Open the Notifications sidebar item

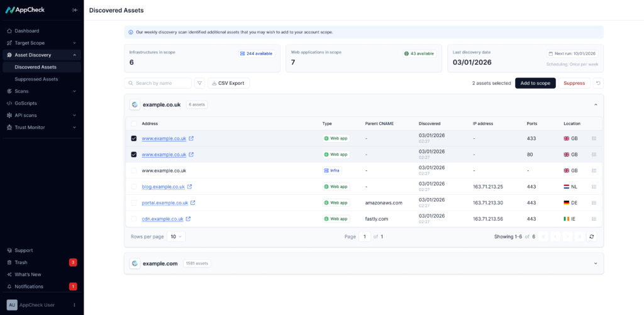[29, 287]
